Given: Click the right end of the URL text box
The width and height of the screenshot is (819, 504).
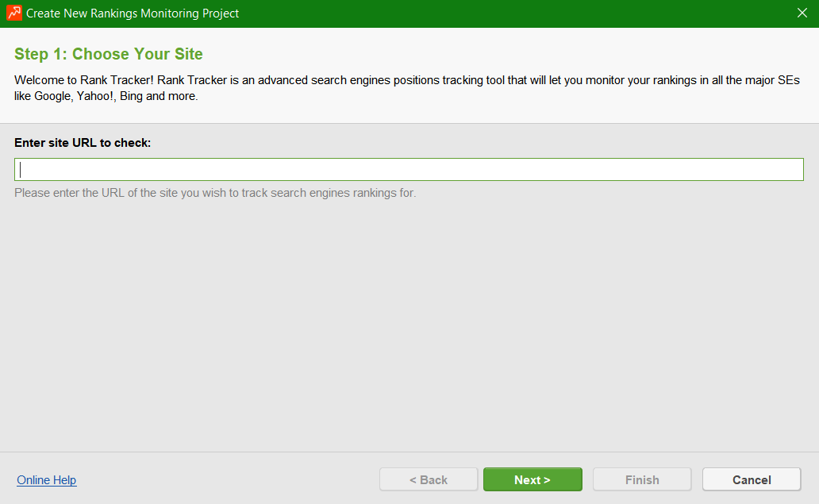Looking at the screenshot, I should tap(786, 170).
